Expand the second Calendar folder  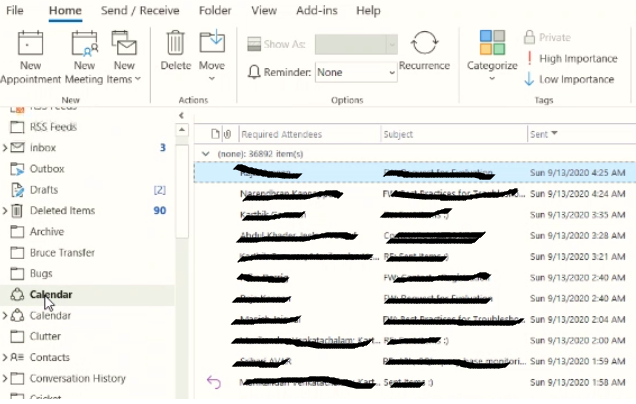(4, 316)
